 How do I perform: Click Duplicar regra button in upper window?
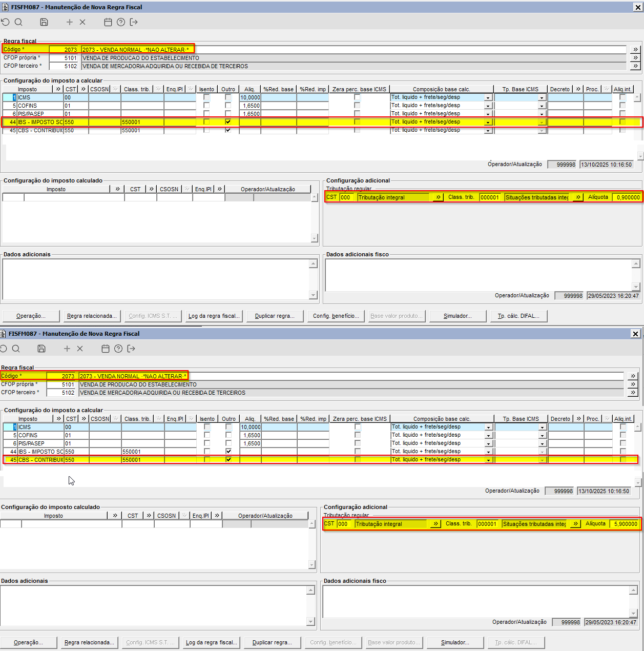click(x=275, y=316)
